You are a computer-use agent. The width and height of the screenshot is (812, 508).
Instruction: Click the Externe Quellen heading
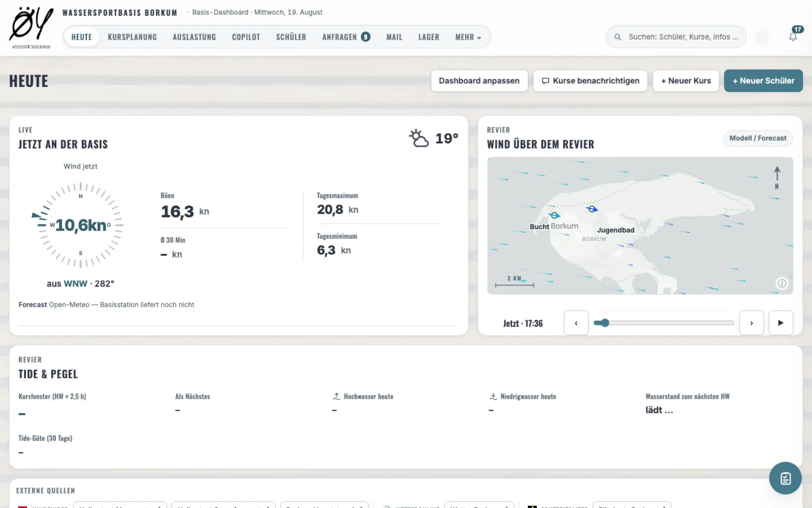point(46,491)
